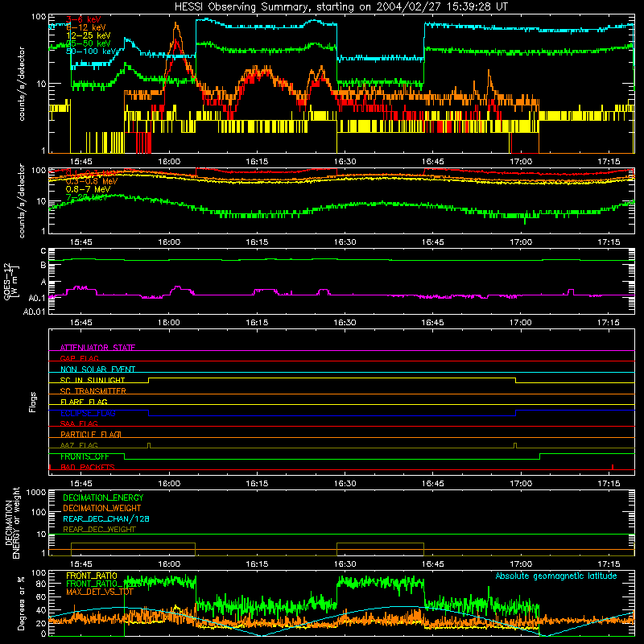Click the A0.1 tick label on GOES panel
Image resolution: width=644 pixels, height=644 pixels.
[36, 298]
